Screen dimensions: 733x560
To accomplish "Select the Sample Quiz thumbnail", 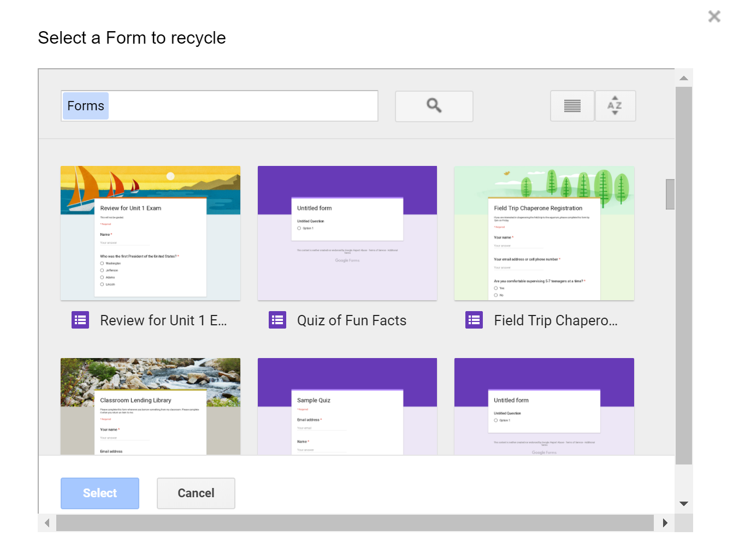I will [347, 406].
